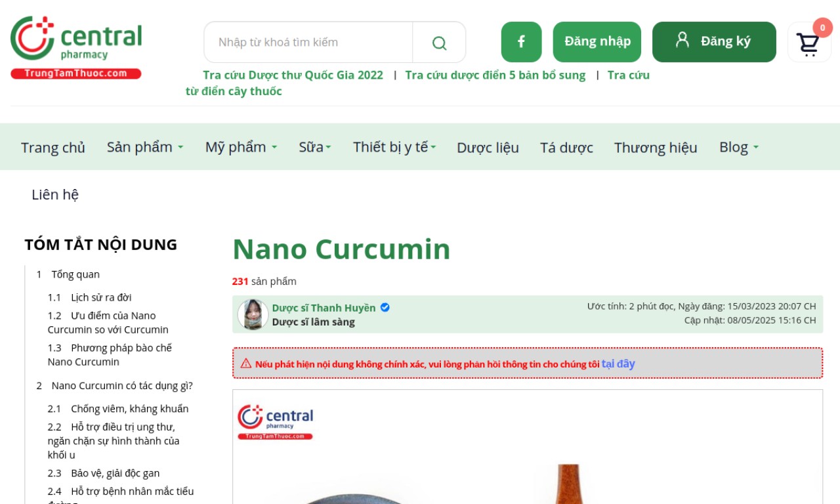The image size is (840, 504).
Task: Open Tra cứu dược điển 5 bản bổ sung
Action: 495,75
